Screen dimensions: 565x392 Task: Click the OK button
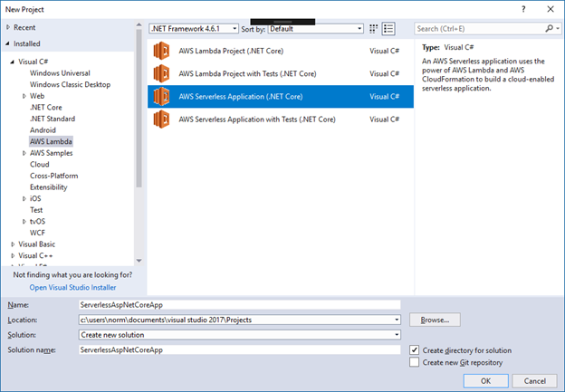485,381
